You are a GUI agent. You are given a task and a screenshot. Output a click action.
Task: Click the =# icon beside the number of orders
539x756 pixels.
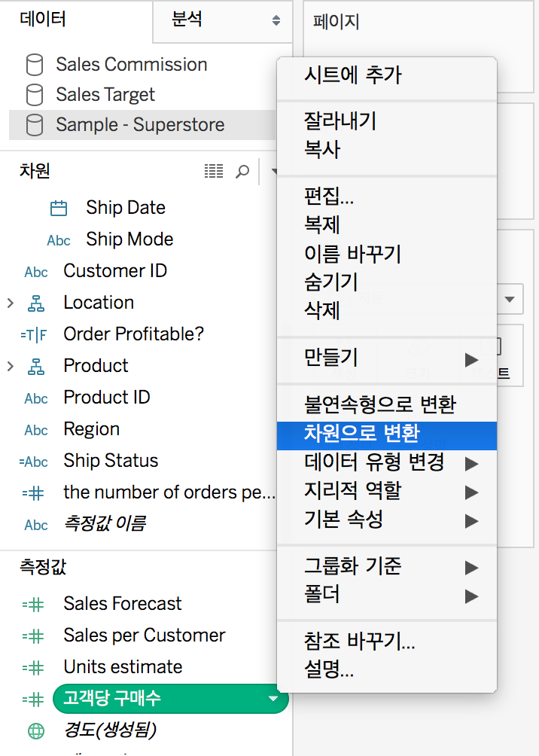click(x=33, y=493)
